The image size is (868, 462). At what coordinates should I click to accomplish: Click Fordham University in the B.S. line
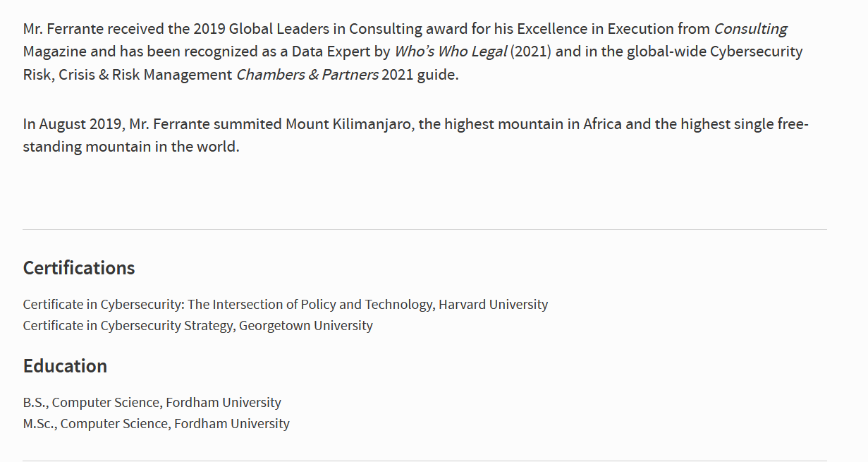[x=224, y=403]
